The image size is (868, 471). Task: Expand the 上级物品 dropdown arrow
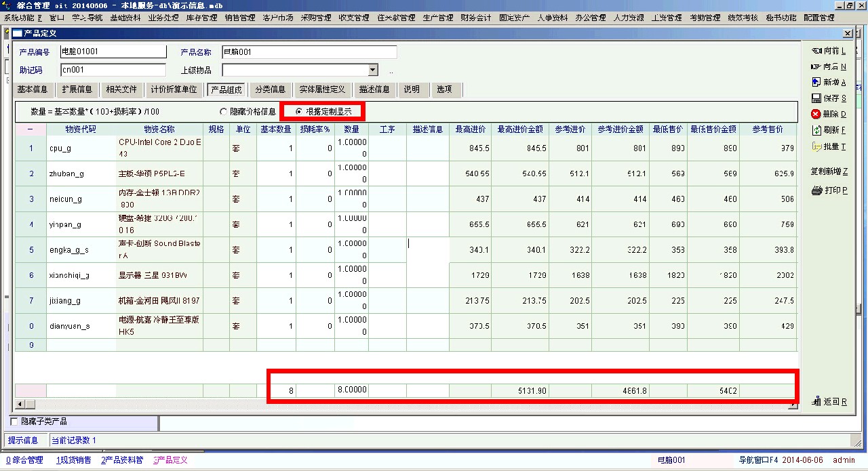[372, 70]
